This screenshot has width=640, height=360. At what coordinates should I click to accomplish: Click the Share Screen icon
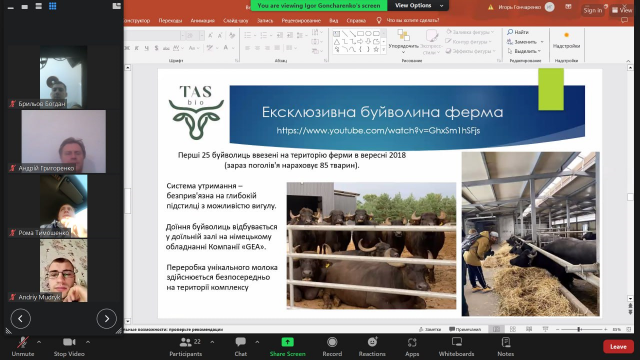(287, 342)
